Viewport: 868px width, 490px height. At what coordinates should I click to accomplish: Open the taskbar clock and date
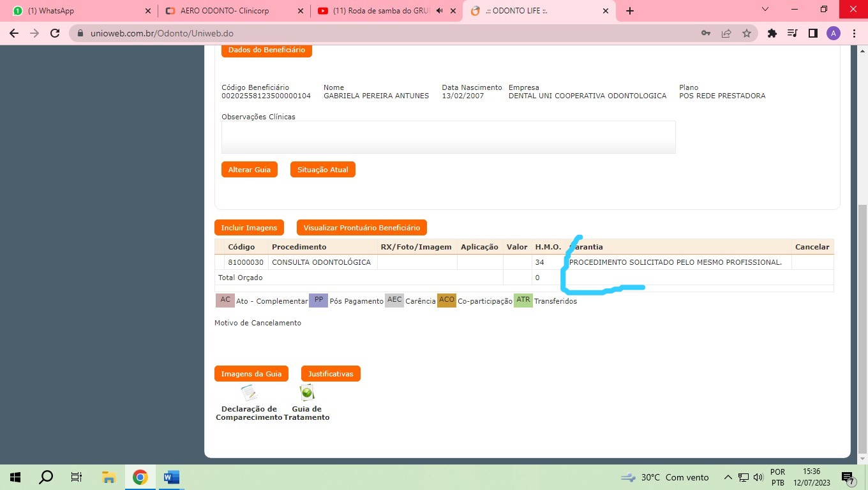pos(812,477)
